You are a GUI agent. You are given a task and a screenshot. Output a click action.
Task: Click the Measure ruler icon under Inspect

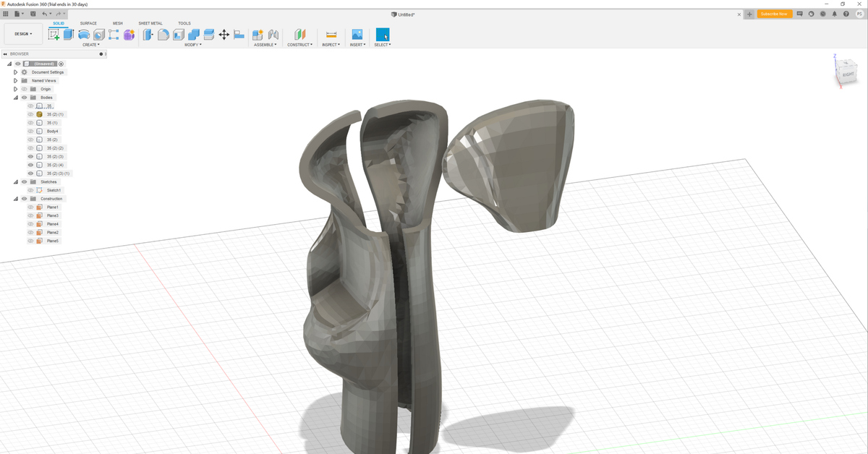click(331, 34)
